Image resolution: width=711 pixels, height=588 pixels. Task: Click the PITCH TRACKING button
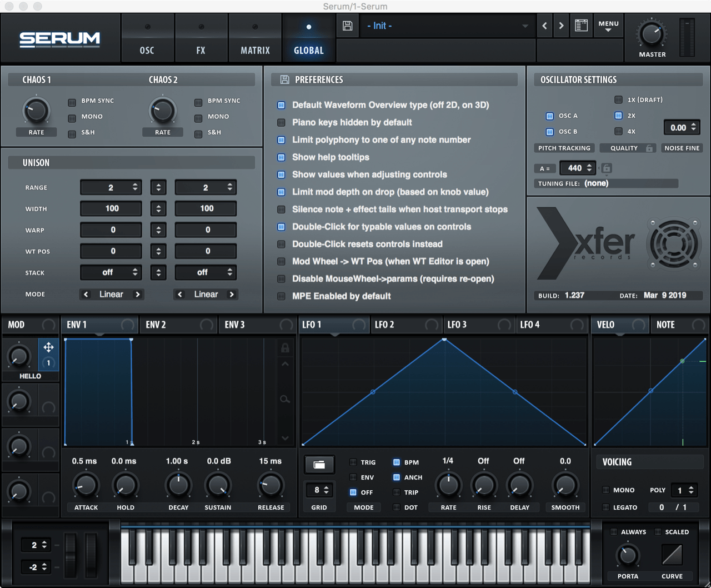(x=564, y=148)
